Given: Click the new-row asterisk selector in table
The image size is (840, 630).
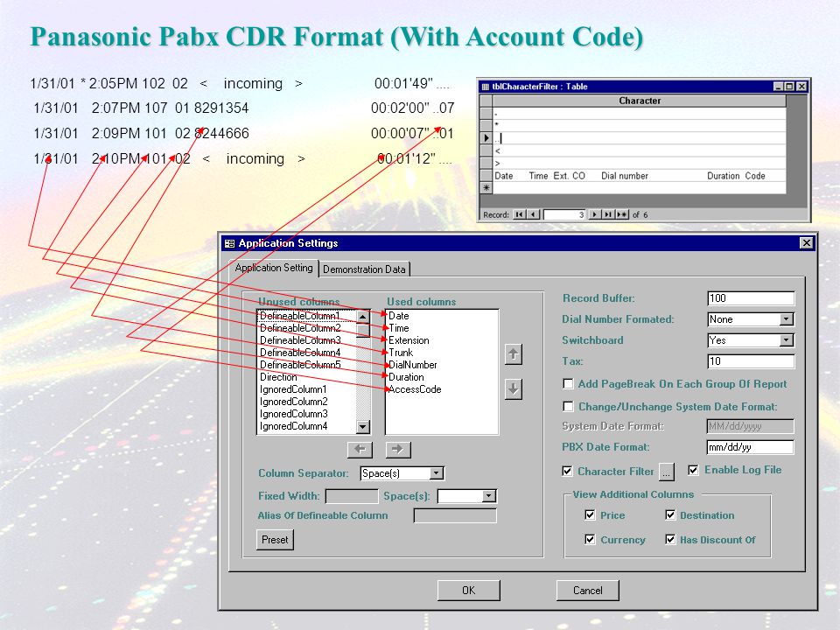Looking at the screenshot, I should (486, 187).
